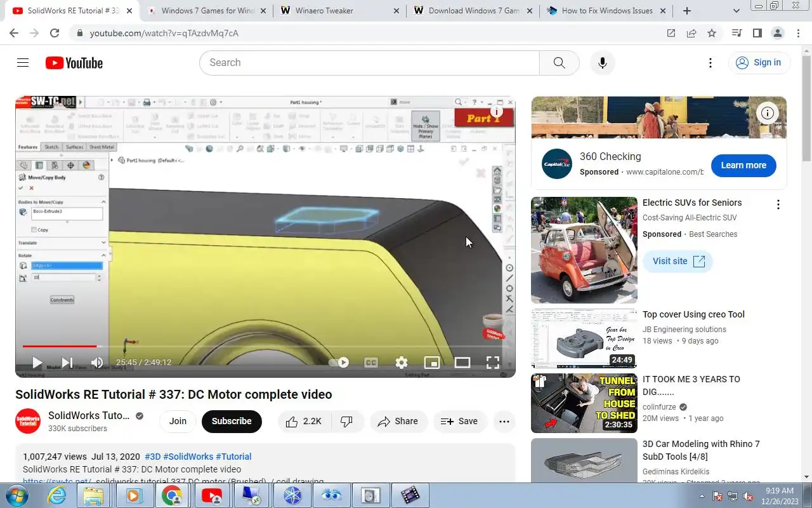
Task: Dislike this video
Action: coord(347,421)
